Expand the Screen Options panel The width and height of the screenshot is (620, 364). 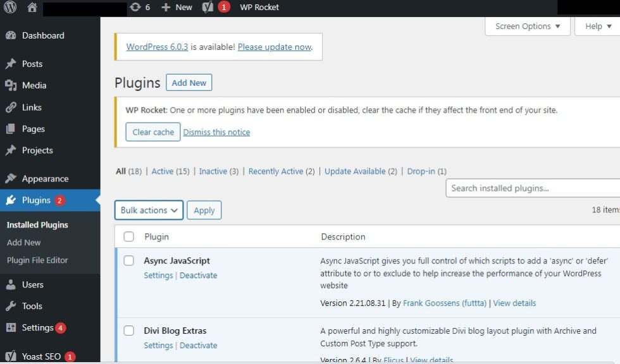click(x=527, y=27)
